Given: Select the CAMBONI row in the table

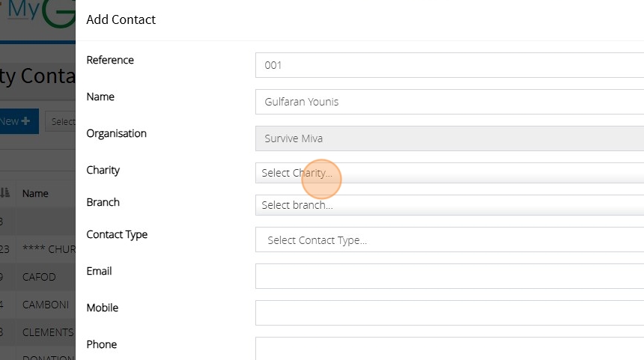Looking at the screenshot, I should click(46, 305).
